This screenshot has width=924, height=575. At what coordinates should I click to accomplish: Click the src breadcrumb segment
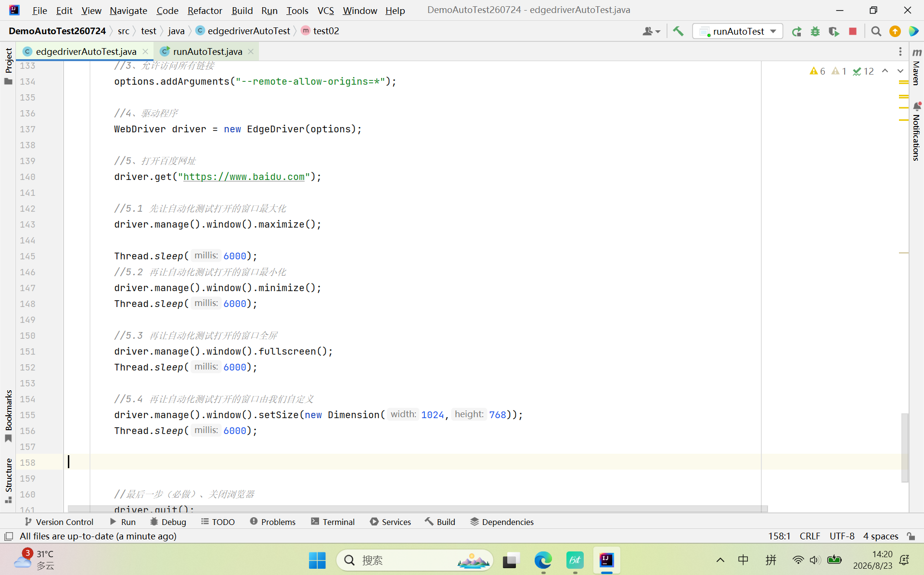pyautogui.click(x=123, y=31)
